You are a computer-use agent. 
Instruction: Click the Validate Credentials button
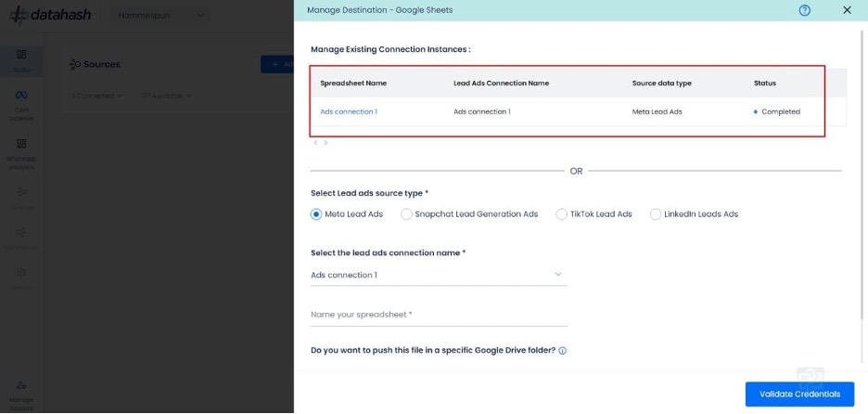click(799, 395)
